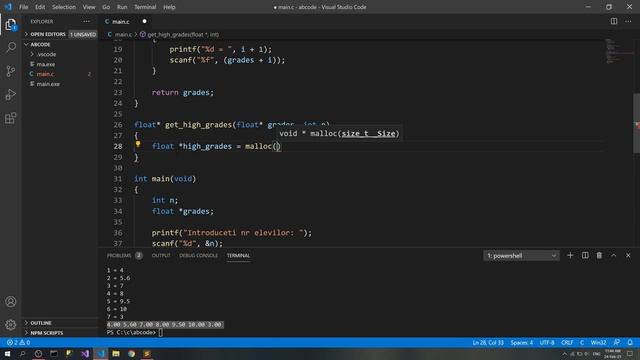Open the Terminal menu
Image resolution: width=640 pixels, height=360 pixels.
145,7
